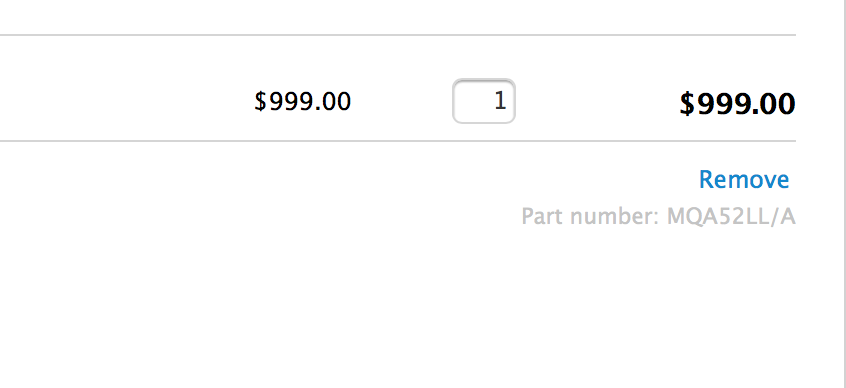
Task: Click the gray Part number label
Action: tap(590, 217)
